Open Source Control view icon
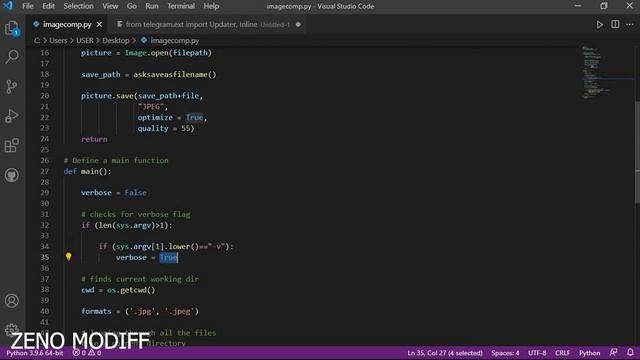 tap(12, 86)
